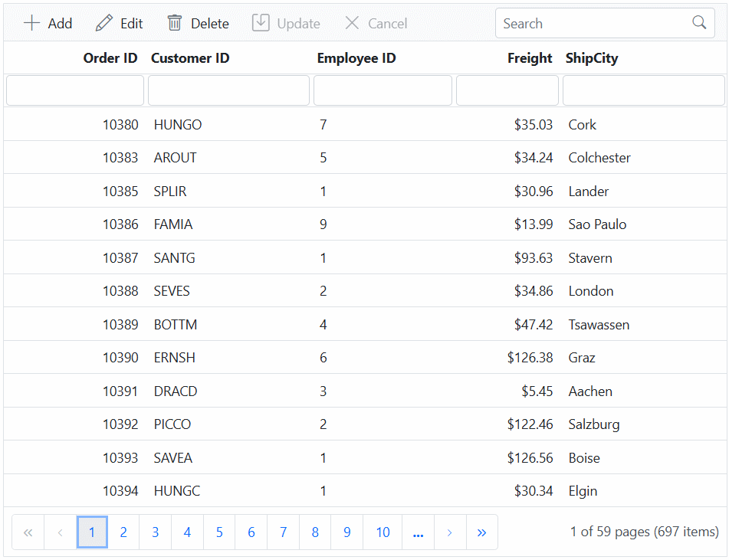Sort by the Order ID column header
This screenshot has width=729, height=560.
click(110, 57)
